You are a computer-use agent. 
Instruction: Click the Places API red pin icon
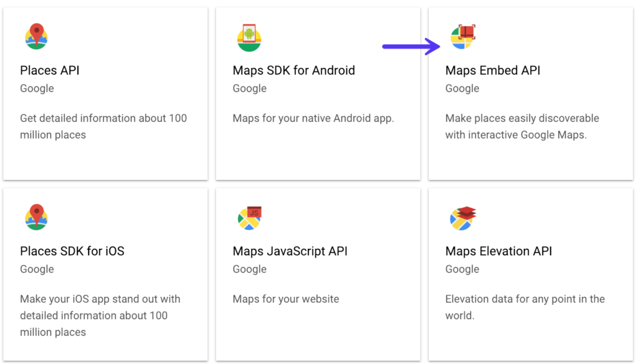pyautogui.click(x=36, y=35)
